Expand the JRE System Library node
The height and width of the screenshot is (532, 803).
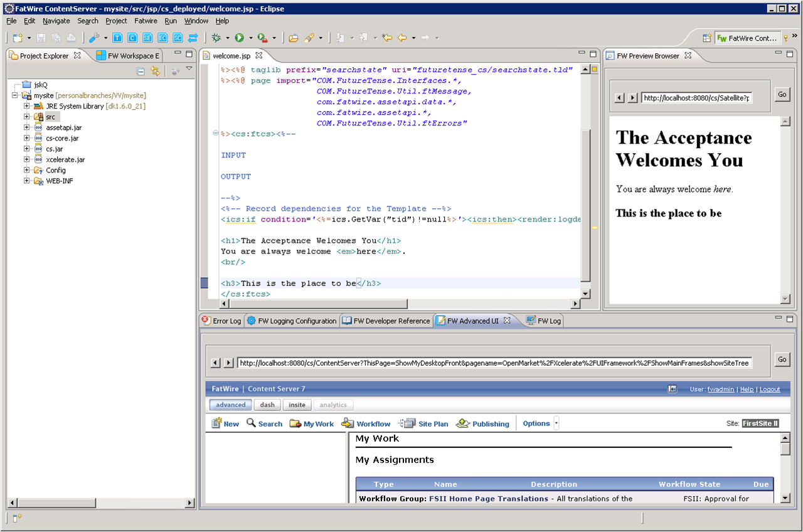27,106
